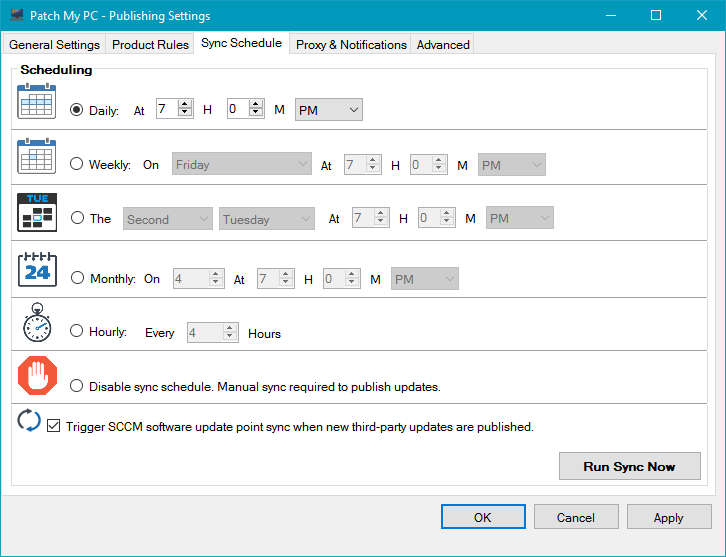This screenshot has height=557, width=726.
Task: Select the Monthly schedule radio button
Action: tap(77, 278)
